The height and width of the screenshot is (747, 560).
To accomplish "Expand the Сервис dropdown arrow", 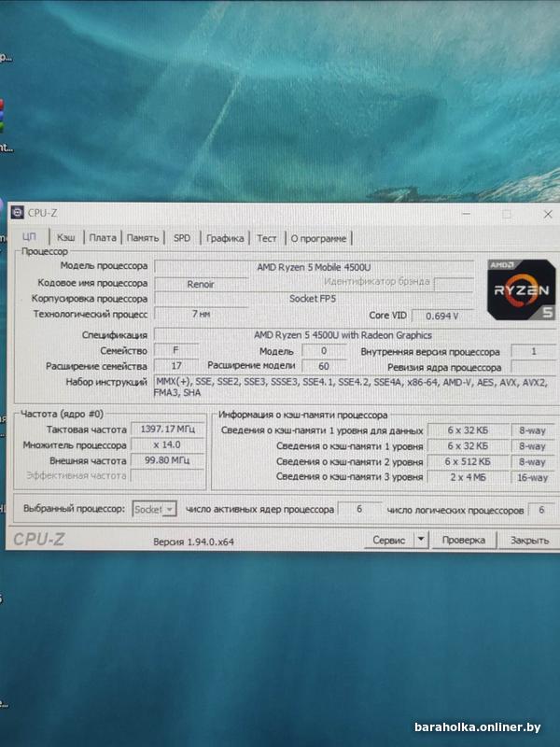I will coord(421,540).
